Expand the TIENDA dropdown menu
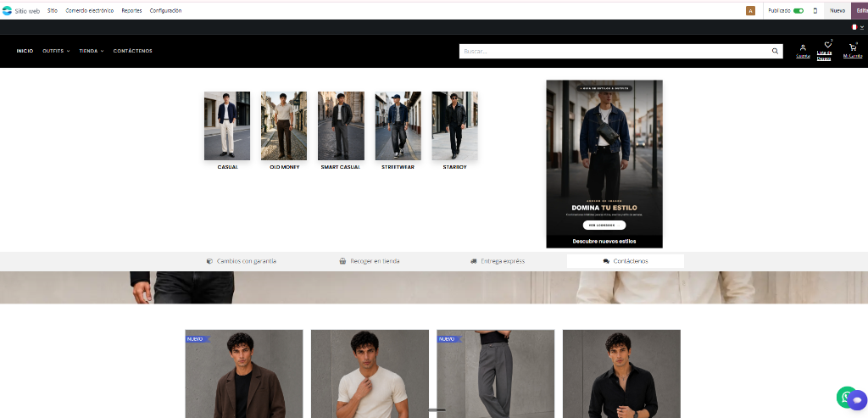 pos(92,51)
